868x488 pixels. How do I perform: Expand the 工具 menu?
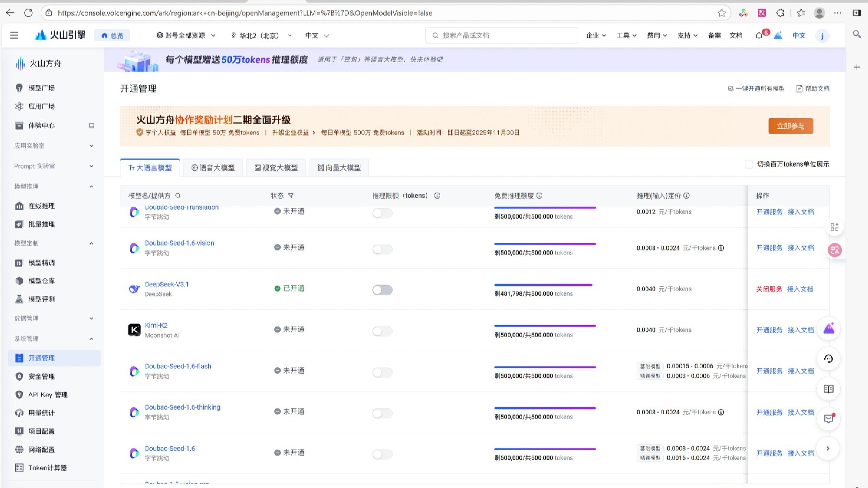627,35
